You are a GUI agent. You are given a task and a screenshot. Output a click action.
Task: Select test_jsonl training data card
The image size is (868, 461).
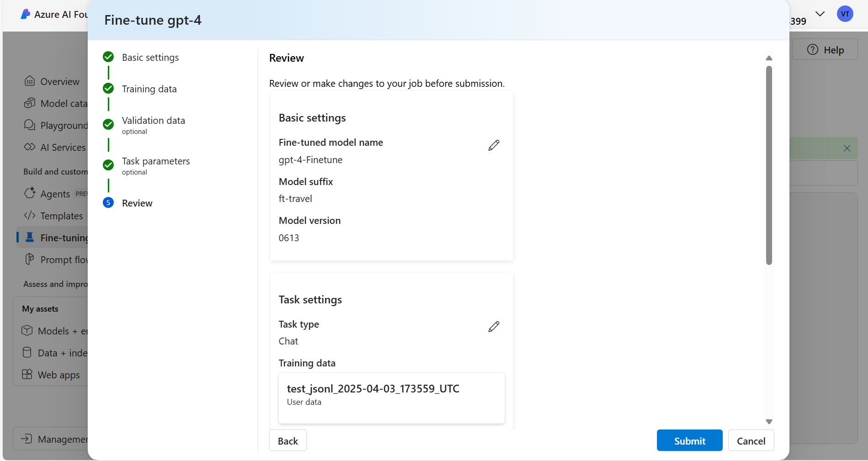392,398
